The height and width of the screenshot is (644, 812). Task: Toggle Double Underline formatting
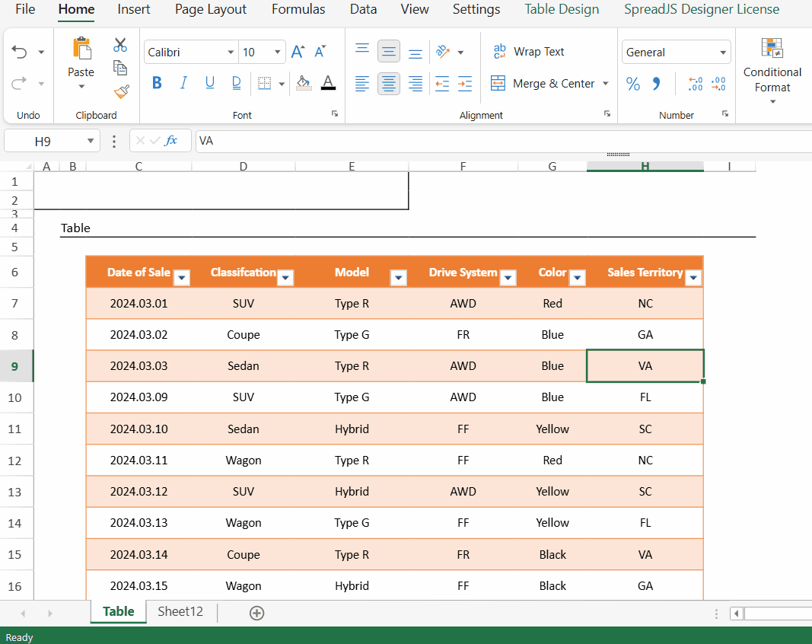click(x=236, y=83)
